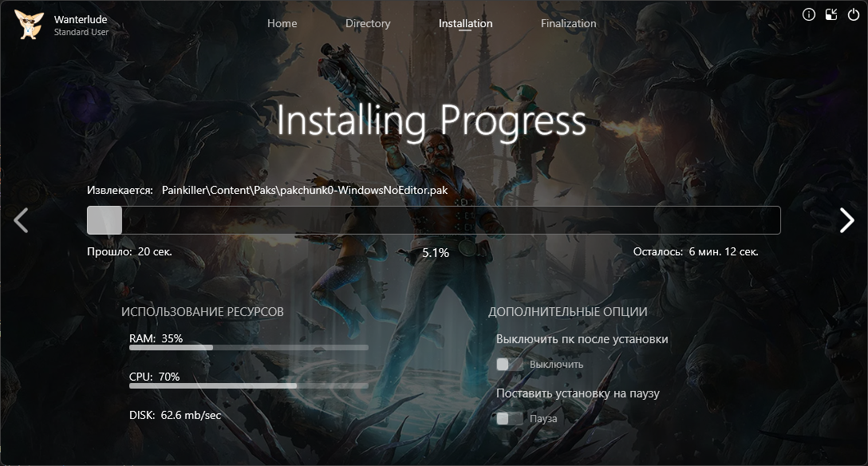This screenshot has width=868, height=466.
Task: Click the RAM usage bar
Action: pyautogui.click(x=248, y=348)
